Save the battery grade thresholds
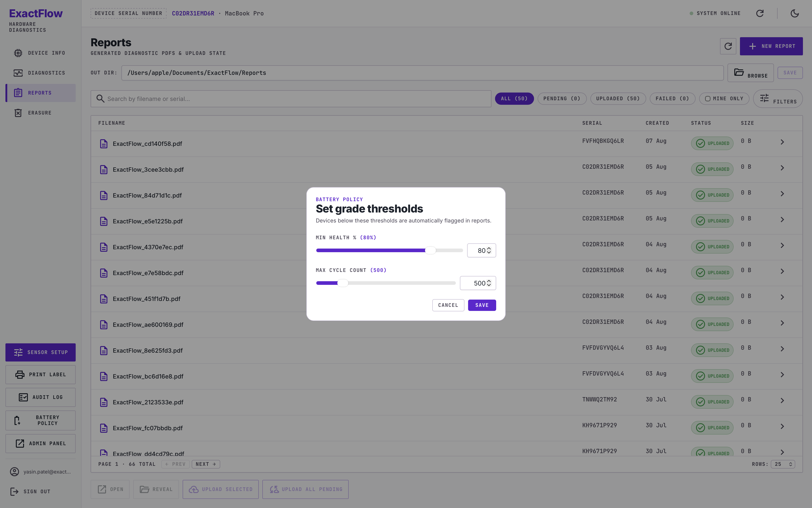 482,305
